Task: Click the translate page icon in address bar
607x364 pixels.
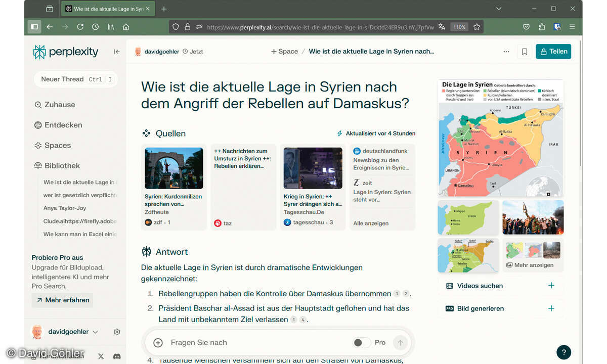Action: (x=442, y=27)
